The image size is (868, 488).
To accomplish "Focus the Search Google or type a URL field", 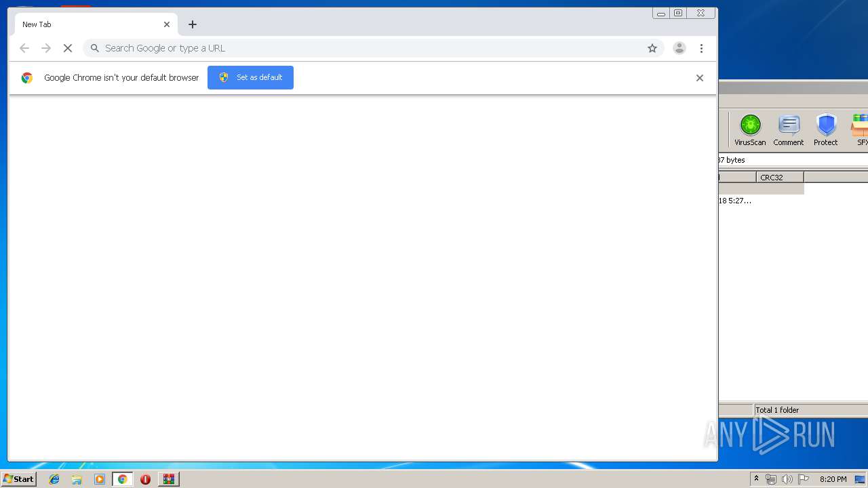I will coord(373,48).
